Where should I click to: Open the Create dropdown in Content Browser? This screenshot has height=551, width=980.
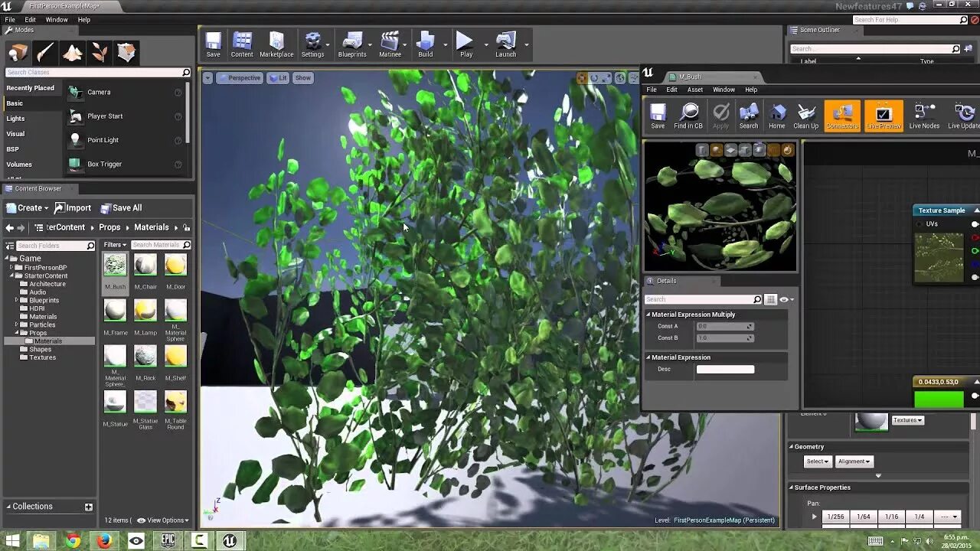28,207
